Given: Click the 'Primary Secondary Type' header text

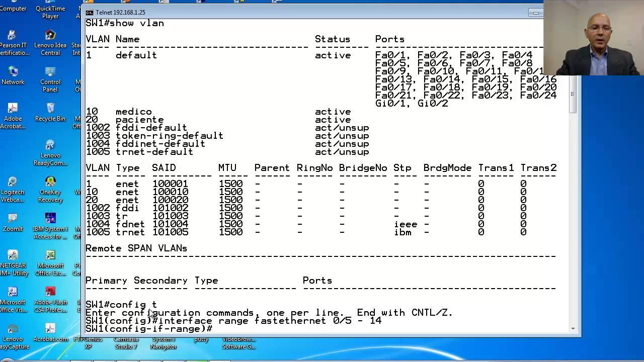Looking at the screenshot, I should click(x=152, y=281).
